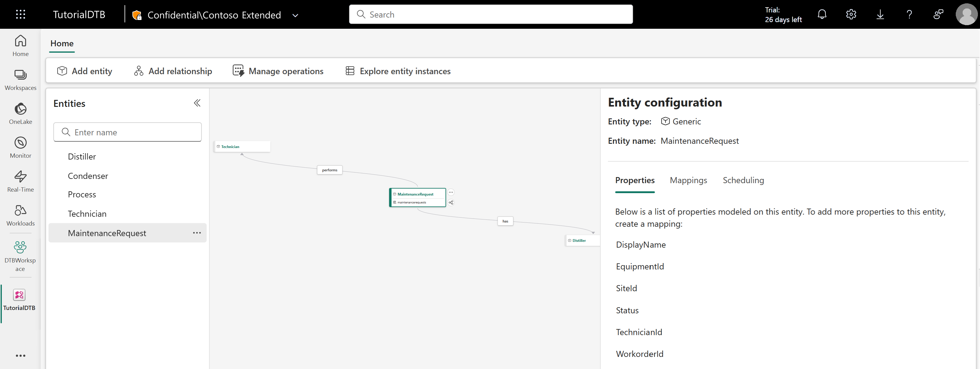Select the TutorialDTB item in the sidebar
Viewport: 980px width, 369px height.
pyautogui.click(x=19, y=300)
